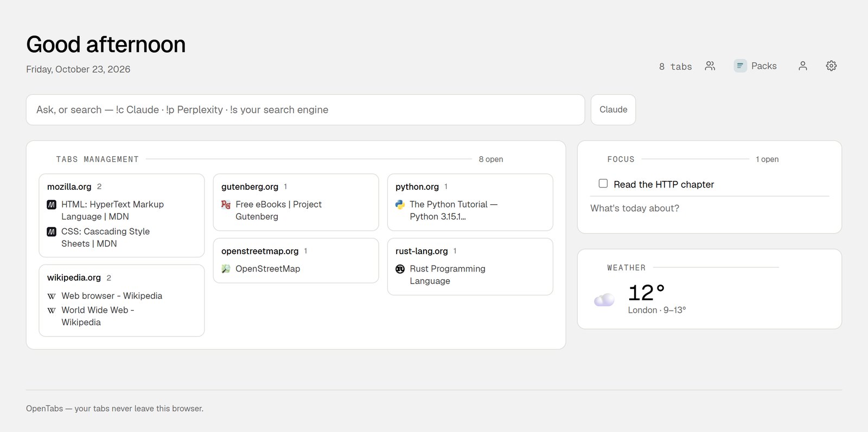
Task: Click London · 9–13° forecast text
Action: (x=656, y=310)
